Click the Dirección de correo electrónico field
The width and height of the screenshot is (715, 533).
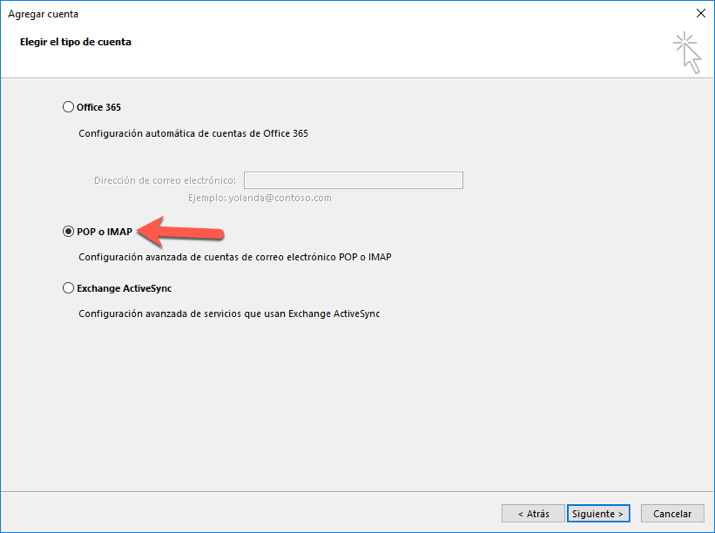point(353,180)
